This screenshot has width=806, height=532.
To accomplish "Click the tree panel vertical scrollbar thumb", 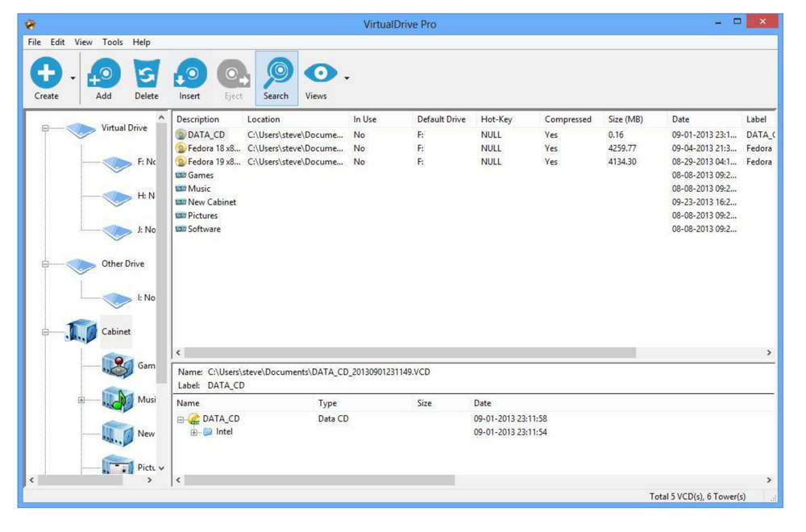I will coord(161,255).
